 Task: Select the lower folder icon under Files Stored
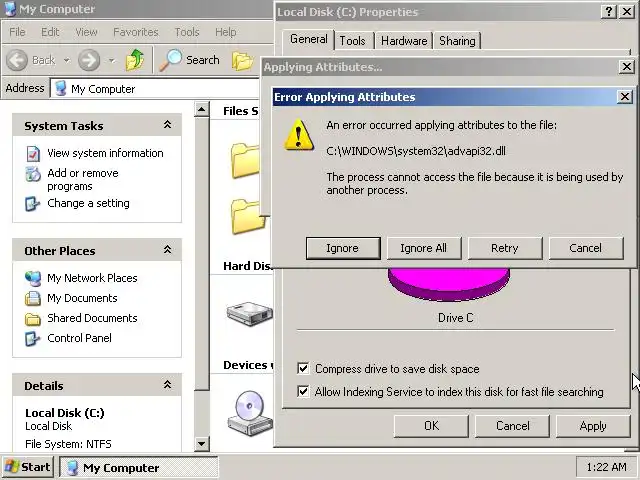247,216
